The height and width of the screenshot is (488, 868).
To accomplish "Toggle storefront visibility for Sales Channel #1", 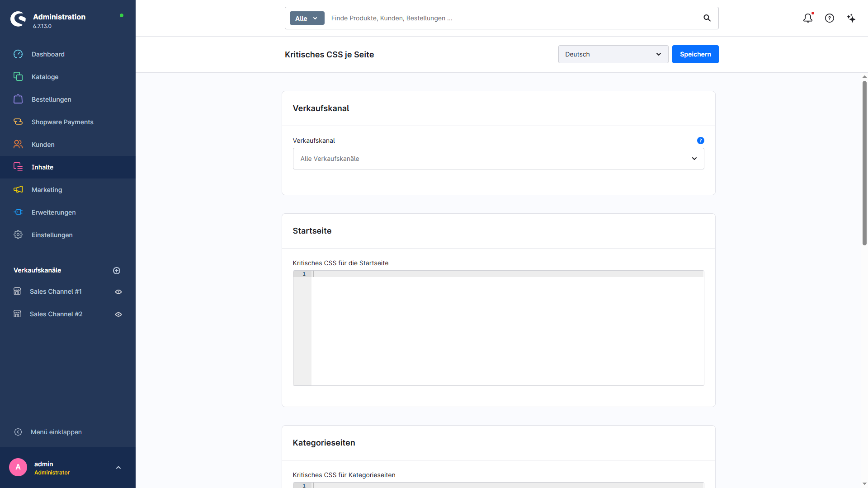I will (x=118, y=292).
